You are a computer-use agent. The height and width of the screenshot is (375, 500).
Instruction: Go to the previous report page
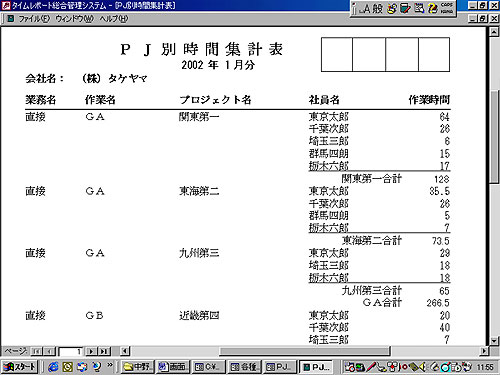click(49, 351)
